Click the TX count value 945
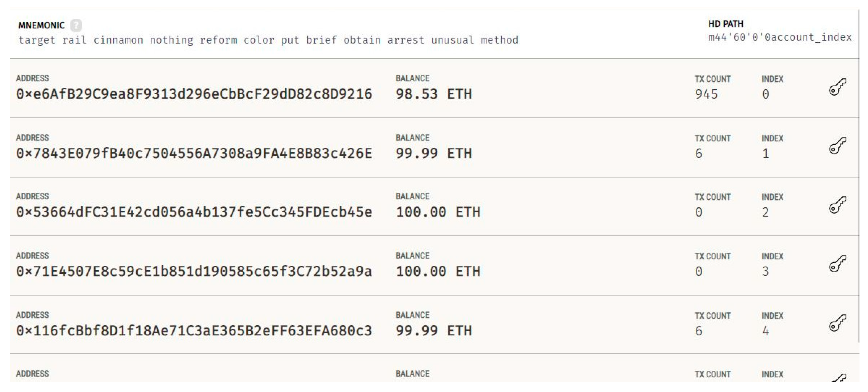This screenshot has height=392, width=868. (x=706, y=94)
